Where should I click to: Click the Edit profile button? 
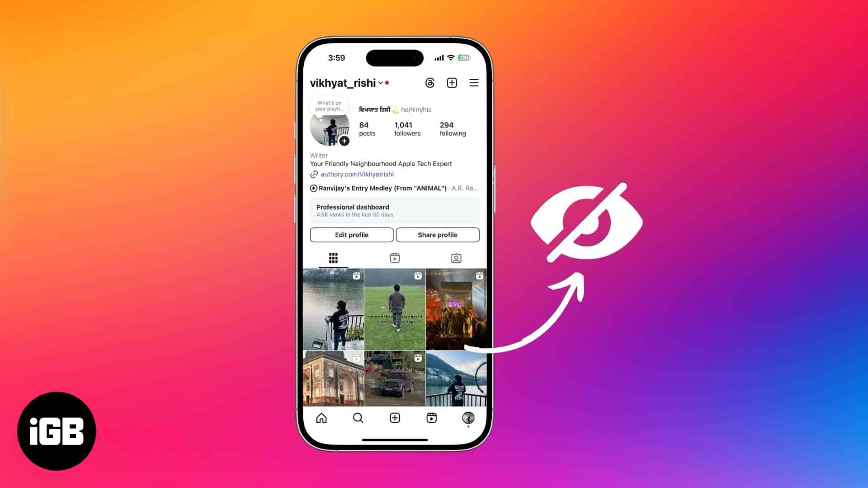coord(351,235)
